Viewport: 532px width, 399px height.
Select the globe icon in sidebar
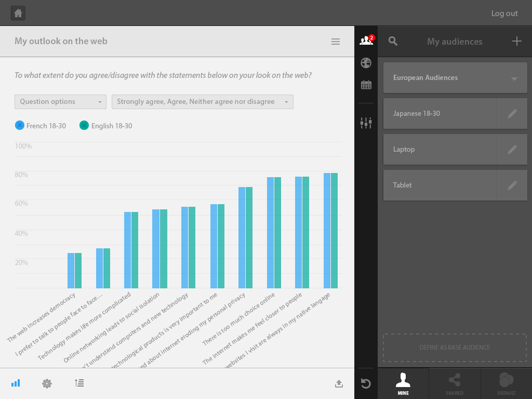[x=366, y=63]
